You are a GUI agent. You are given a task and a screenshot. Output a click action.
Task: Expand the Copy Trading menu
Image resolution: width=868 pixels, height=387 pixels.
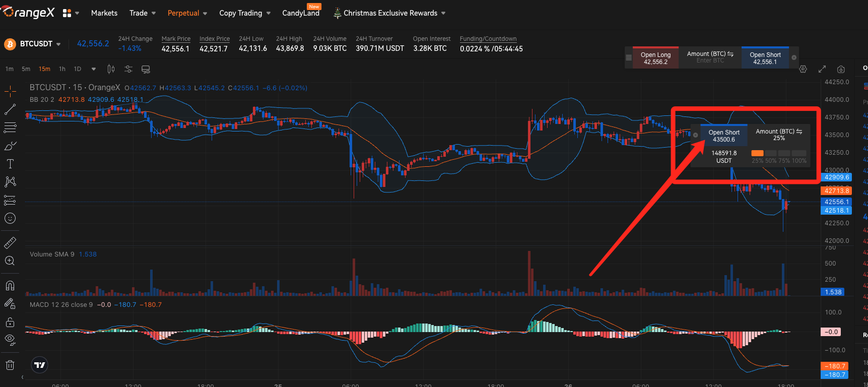pos(245,13)
